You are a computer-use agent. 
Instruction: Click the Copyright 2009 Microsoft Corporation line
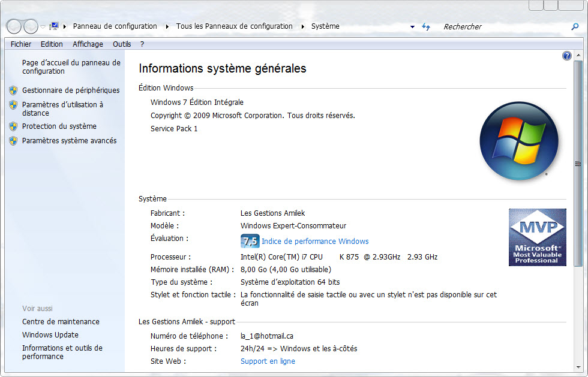(253, 116)
